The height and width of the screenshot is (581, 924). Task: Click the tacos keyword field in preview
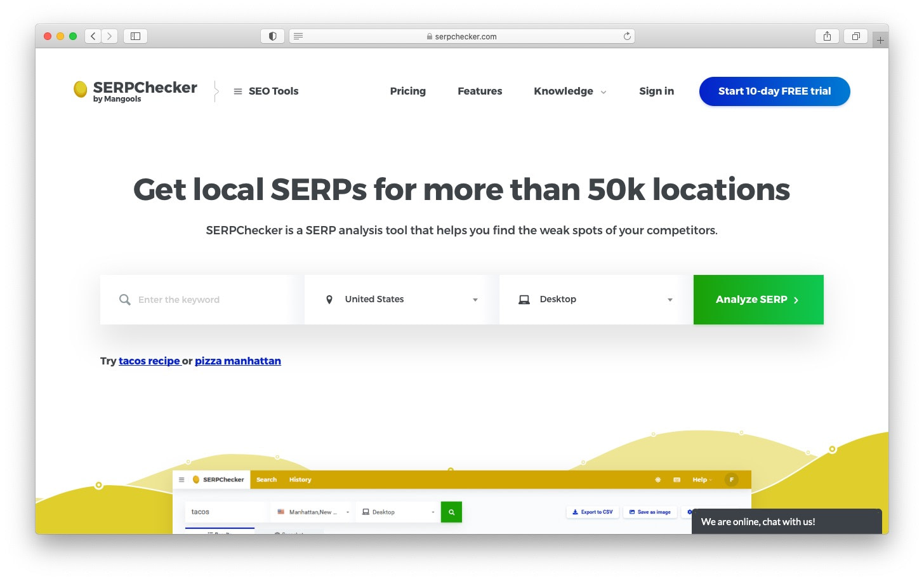tap(226, 512)
